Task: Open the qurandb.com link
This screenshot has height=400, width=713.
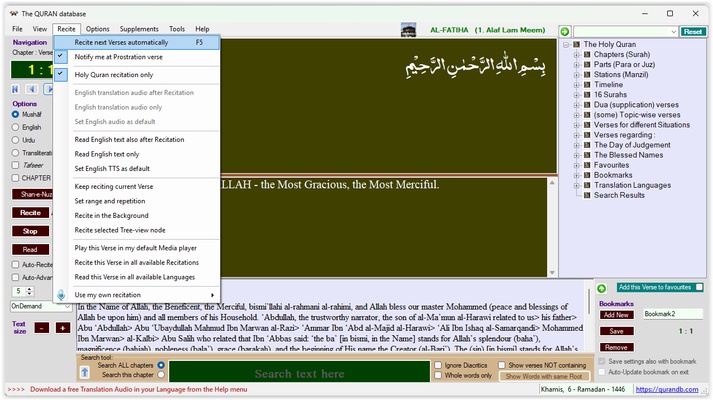Action: tap(667, 390)
